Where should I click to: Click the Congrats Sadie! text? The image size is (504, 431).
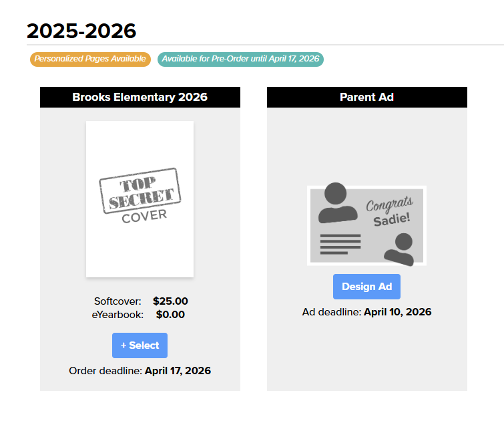click(x=391, y=212)
